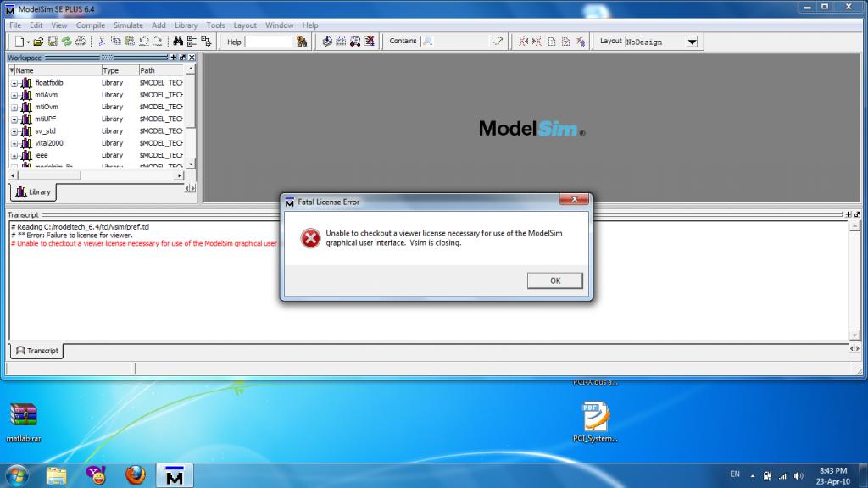The image size is (868, 488).
Task: Click the last icon in the coverage toolbar
Action: point(580,42)
